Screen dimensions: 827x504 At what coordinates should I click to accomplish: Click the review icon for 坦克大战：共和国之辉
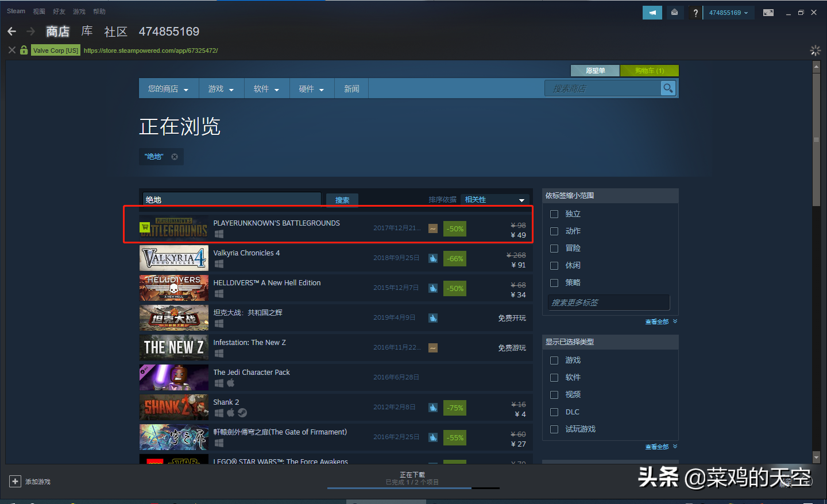(x=433, y=318)
